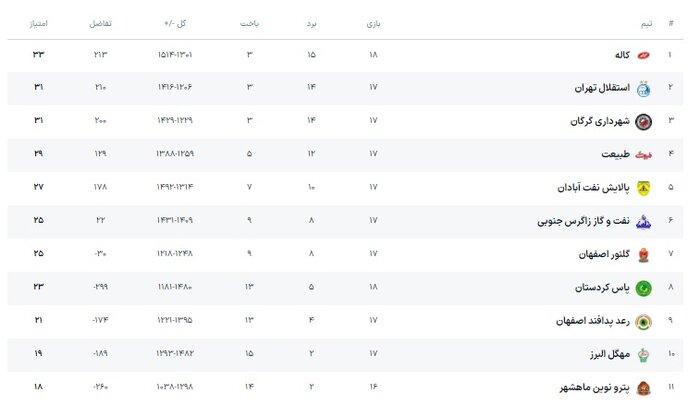700x406 pixels.
Task: Click the Esteghlal Tehran team logo
Action: pos(642,88)
